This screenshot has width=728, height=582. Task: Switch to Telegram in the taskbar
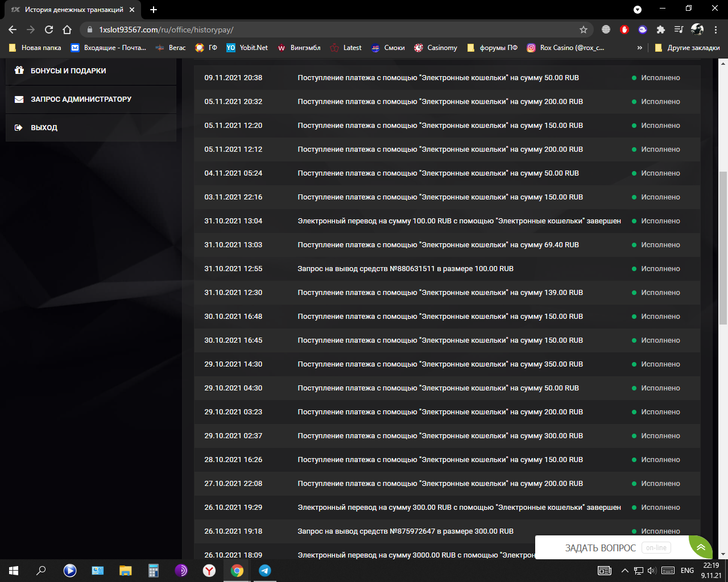pos(265,571)
